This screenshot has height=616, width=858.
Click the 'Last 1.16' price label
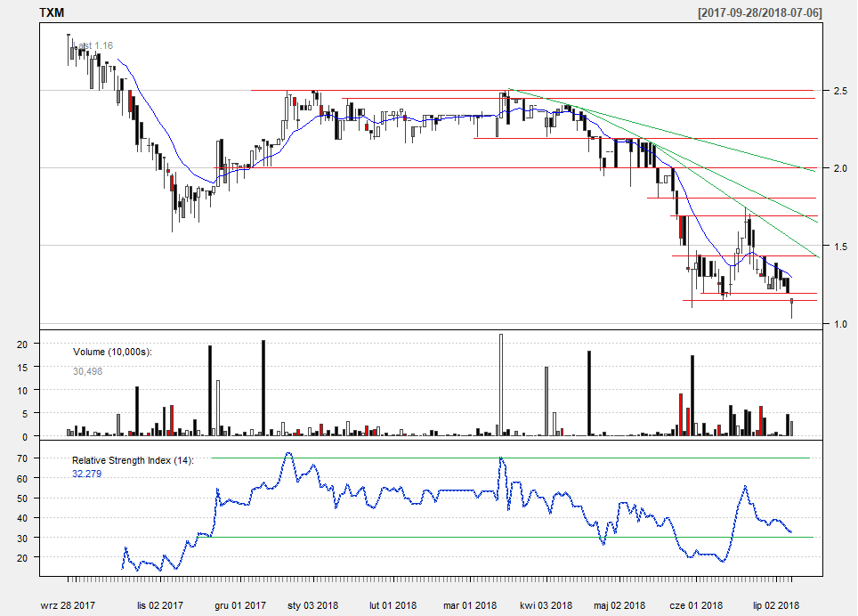[93, 45]
